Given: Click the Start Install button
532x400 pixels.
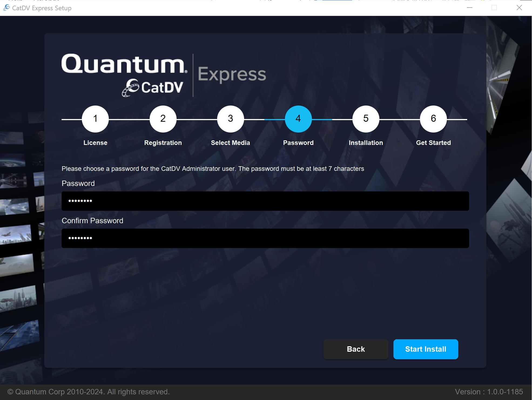Looking at the screenshot, I should pos(426,349).
